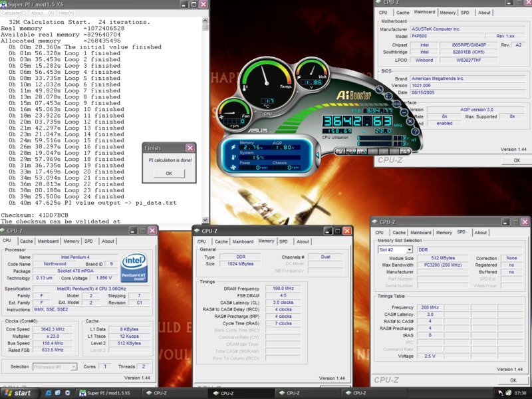Select the Cache tab in the Processor CPU-Z window
The height and width of the screenshot is (399, 532).
[x=26, y=241]
